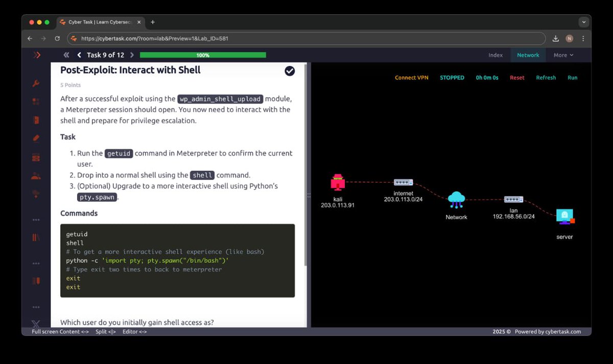
Task: Click the Refresh lab button
Action: click(546, 78)
